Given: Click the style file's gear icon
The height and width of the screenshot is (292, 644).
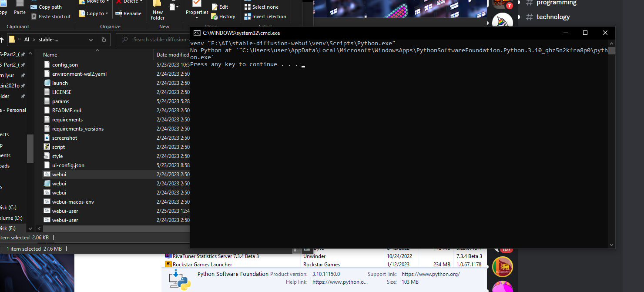Looking at the screenshot, I should tap(47, 156).
